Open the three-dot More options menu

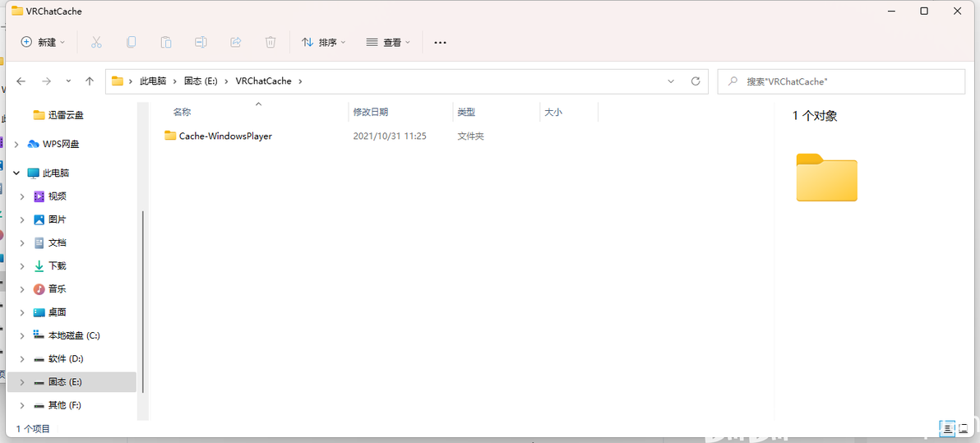tap(440, 43)
